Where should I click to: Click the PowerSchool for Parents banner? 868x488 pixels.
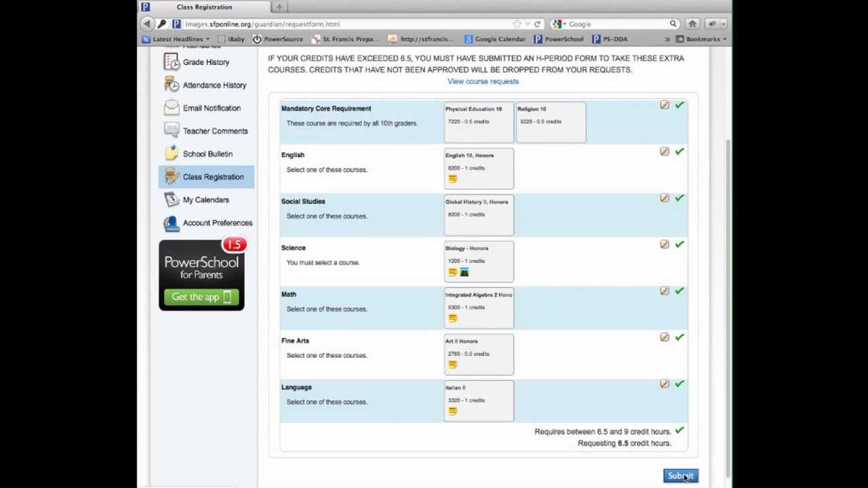point(201,275)
